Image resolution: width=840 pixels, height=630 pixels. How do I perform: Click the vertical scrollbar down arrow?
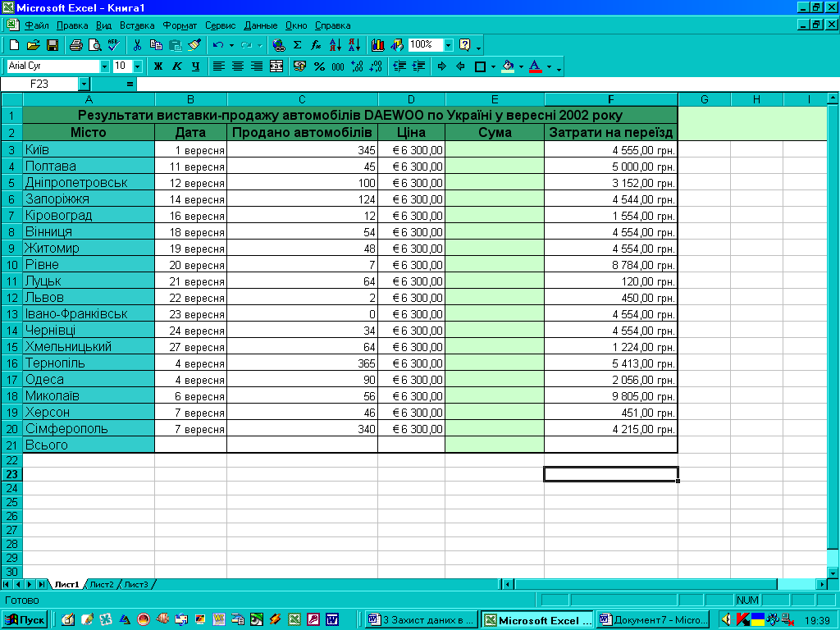(833, 573)
